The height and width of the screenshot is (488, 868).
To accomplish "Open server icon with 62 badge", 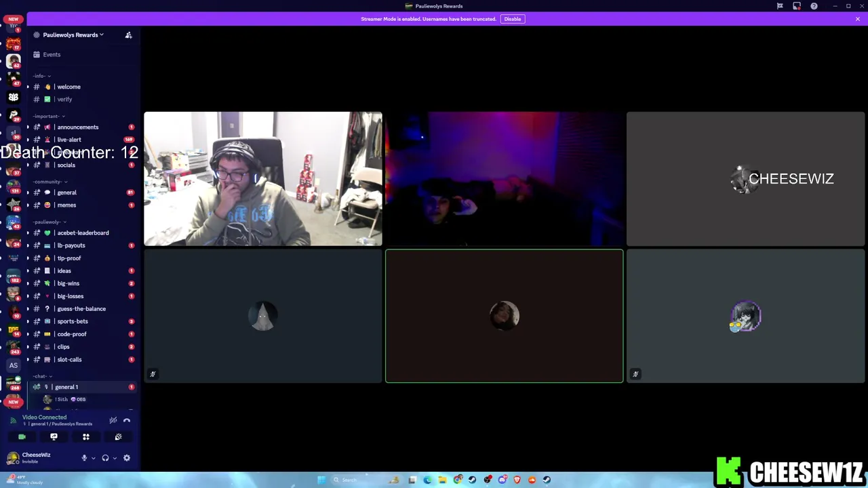I will pyautogui.click(x=13, y=61).
